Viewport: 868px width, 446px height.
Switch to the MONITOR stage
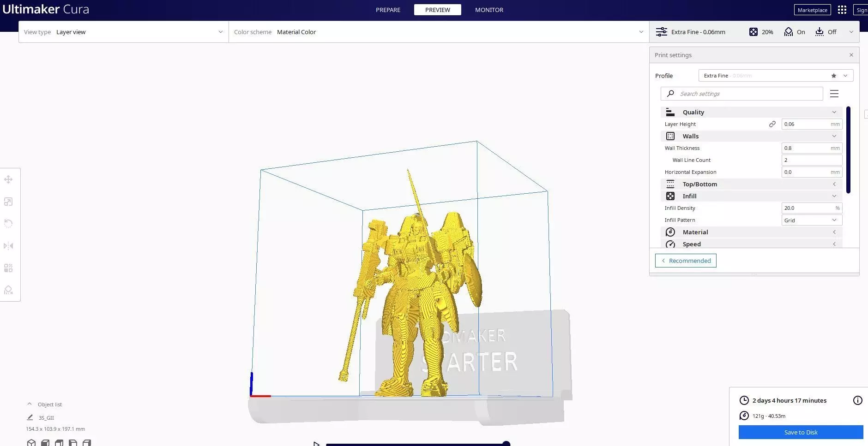pos(489,10)
